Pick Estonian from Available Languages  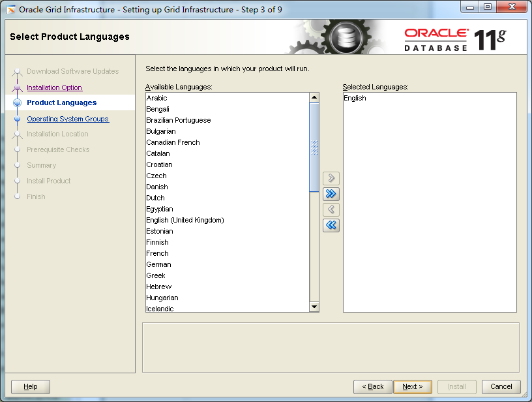click(228, 231)
